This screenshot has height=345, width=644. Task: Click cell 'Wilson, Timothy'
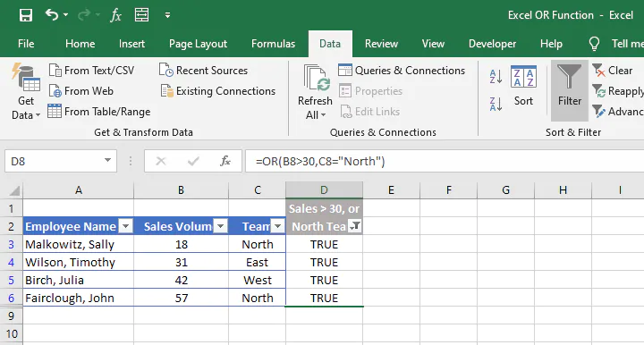click(79, 262)
